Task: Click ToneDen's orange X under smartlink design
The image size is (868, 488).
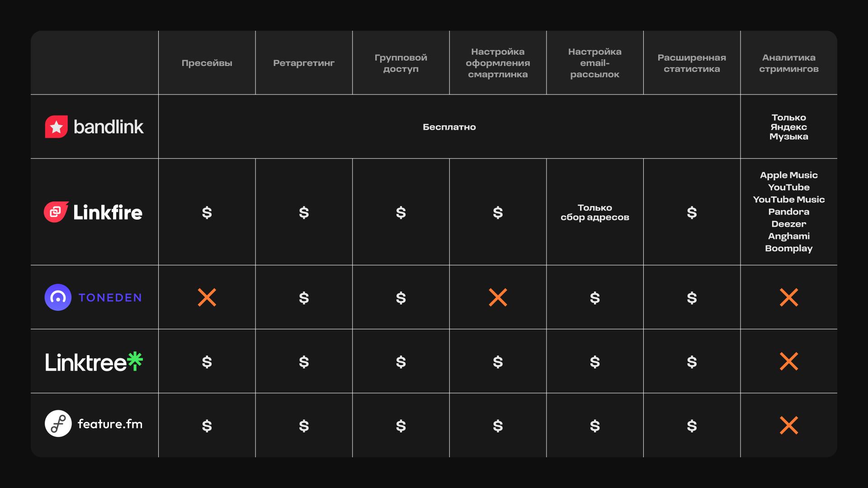Action: pyautogui.click(x=498, y=297)
